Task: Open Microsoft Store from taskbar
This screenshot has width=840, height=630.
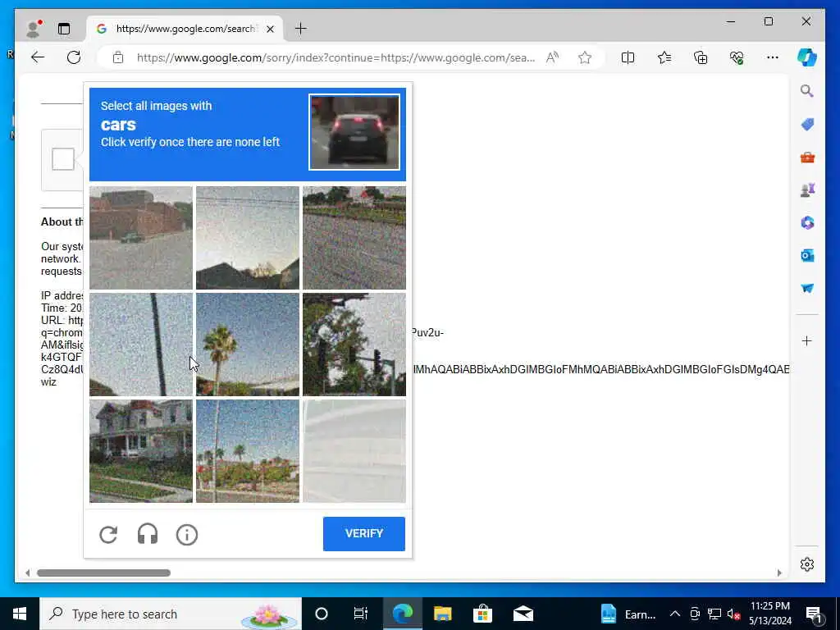Action: 482,614
